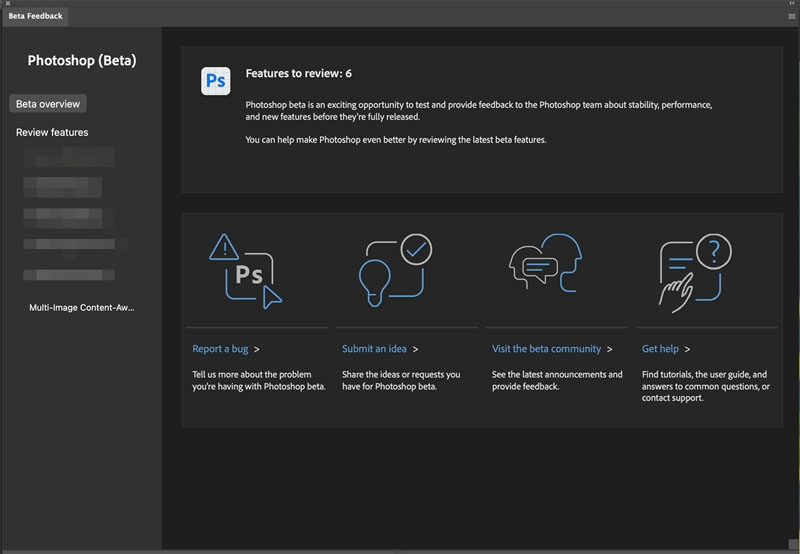Click the 'You can help make Photoshop even better' text
Image resolution: width=800 pixels, height=554 pixels.
point(395,140)
